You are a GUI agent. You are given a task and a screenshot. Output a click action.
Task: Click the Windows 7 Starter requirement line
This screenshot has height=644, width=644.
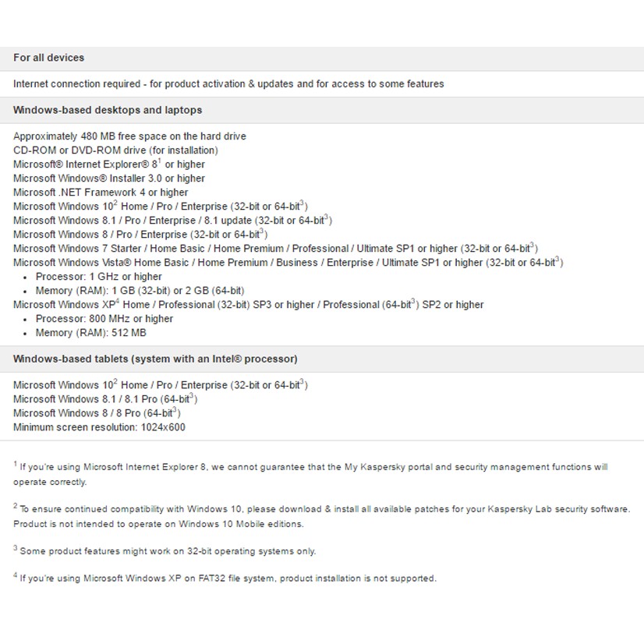[275, 249]
